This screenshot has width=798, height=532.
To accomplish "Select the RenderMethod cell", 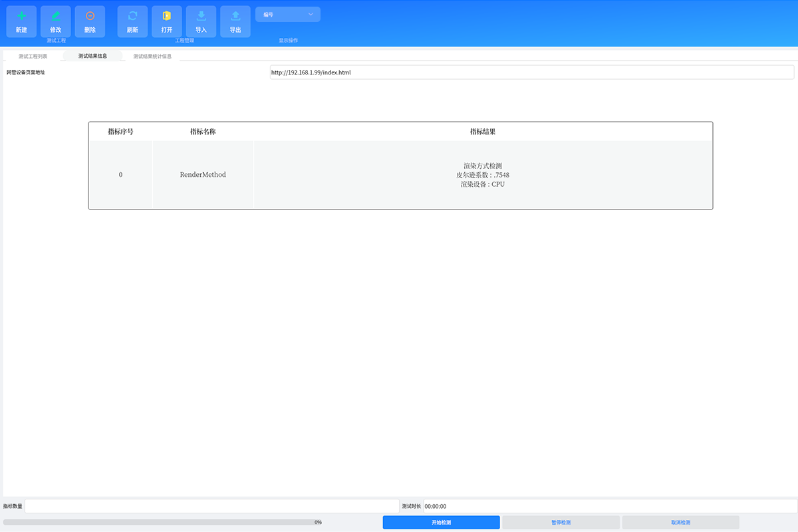I will [203, 175].
